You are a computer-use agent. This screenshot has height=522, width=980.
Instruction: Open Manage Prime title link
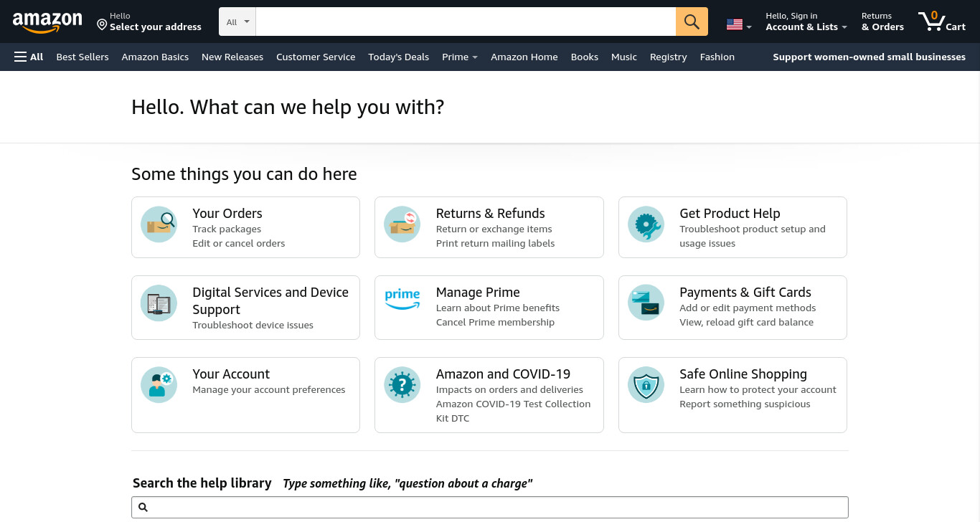pyautogui.click(x=478, y=293)
